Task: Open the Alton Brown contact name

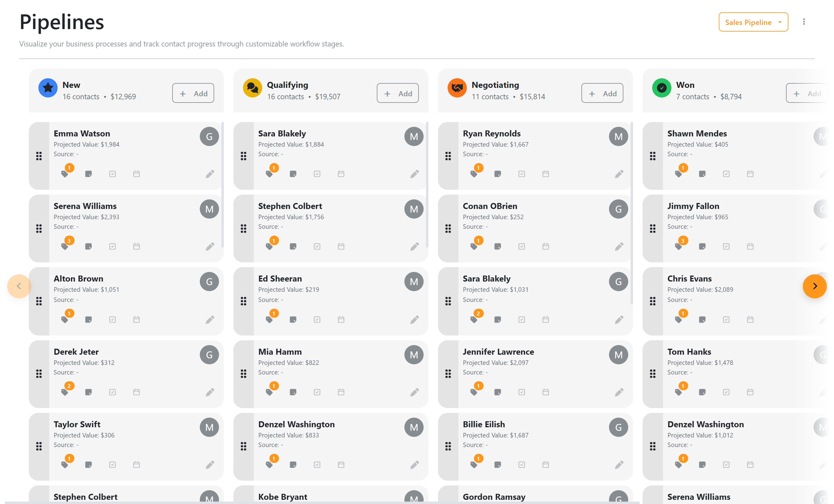Action: (79, 278)
